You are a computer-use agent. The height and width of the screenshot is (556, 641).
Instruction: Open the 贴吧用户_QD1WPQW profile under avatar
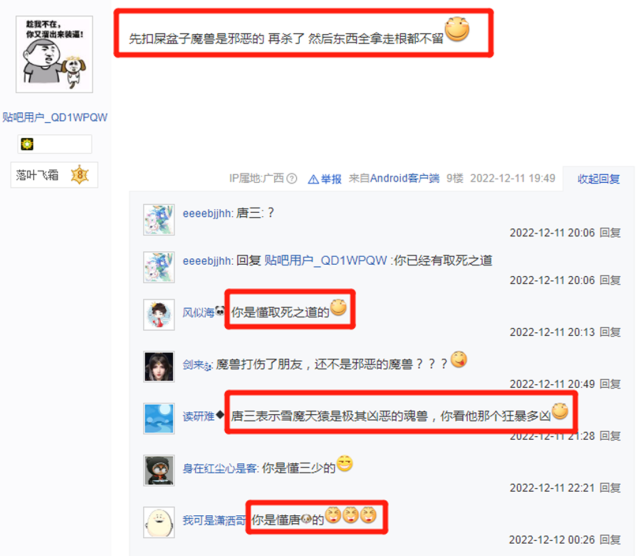coord(55,117)
